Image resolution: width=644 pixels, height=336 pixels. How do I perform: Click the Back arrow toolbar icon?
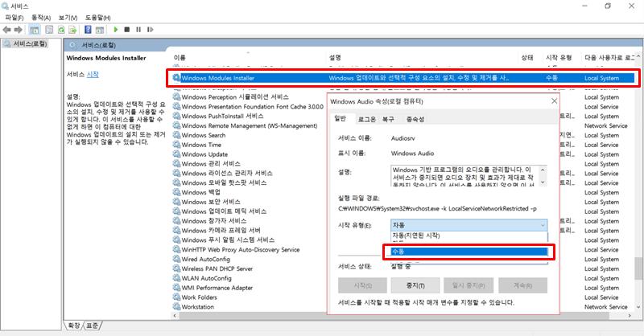click(7, 30)
